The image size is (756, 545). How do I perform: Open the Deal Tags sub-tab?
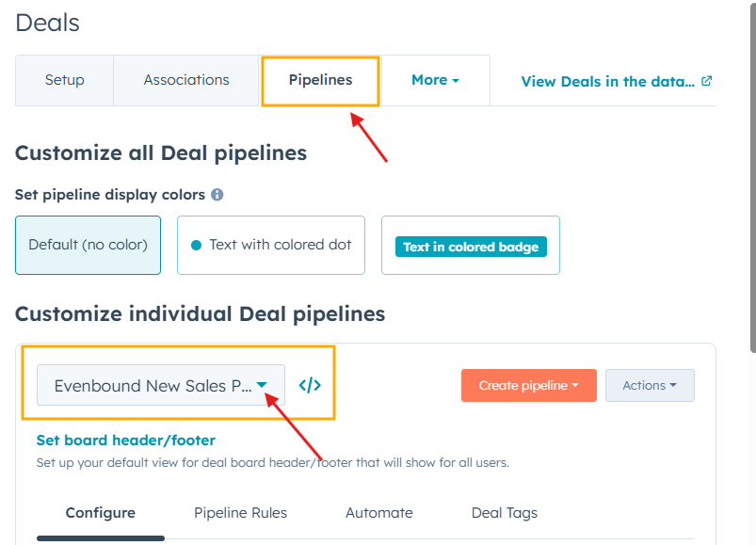pyautogui.click(x=505, y=513)
